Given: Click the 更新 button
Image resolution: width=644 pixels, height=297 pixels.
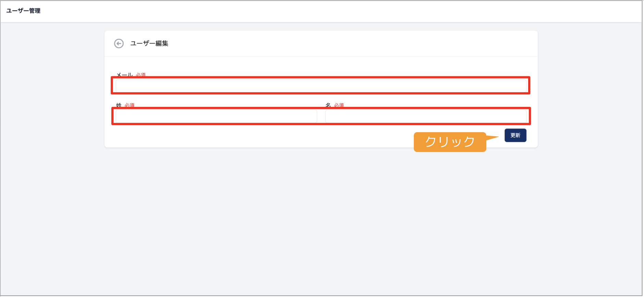Looking at the screenshot, I should click(515, 135).
